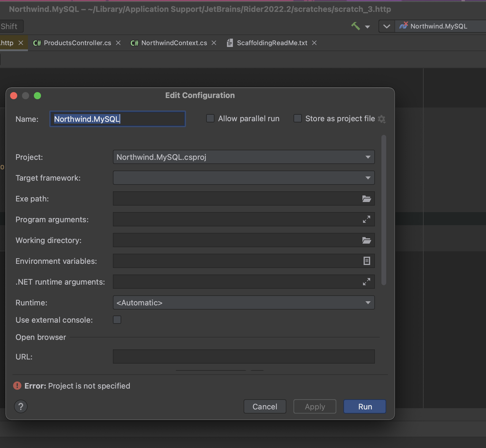Viewport: 486px width, 448px height.
Task: Click the build hammer icon
Action: (356, 26)
